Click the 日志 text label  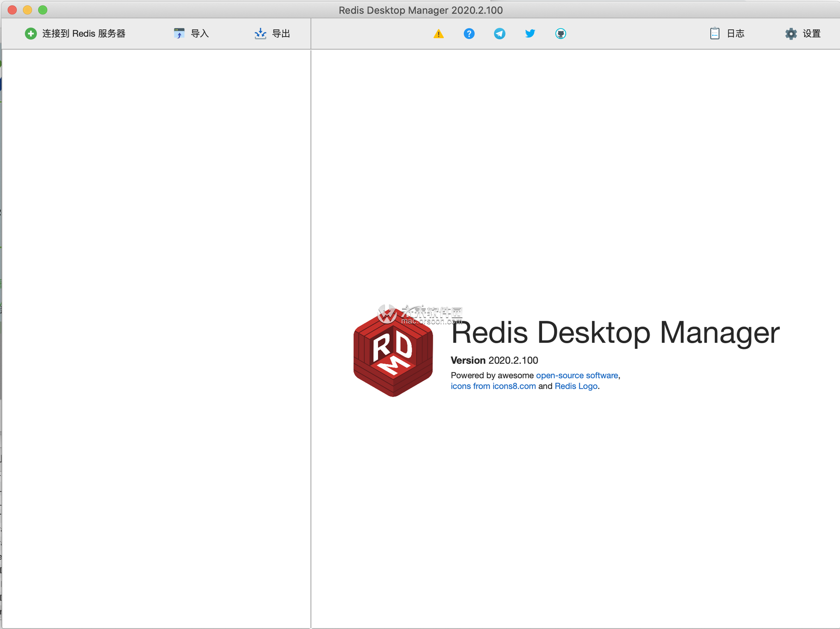coord(735,34)
